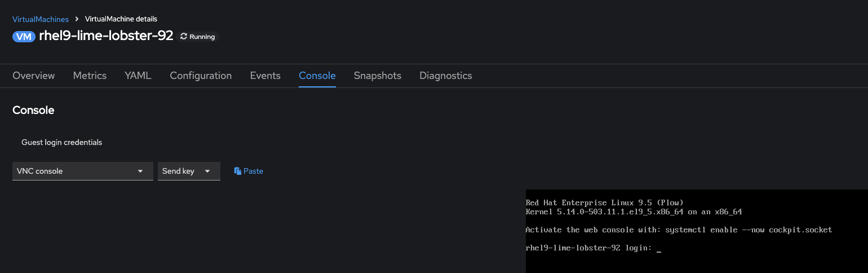This screenshot has height=273, width=868.
Task: Click inside the VNC console screen at login prompt
Action: pyautogui.click(x=593, y=248)
